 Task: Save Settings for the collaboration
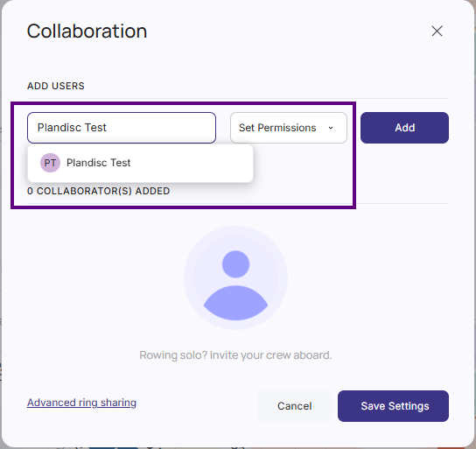click(x=393, y=406)
